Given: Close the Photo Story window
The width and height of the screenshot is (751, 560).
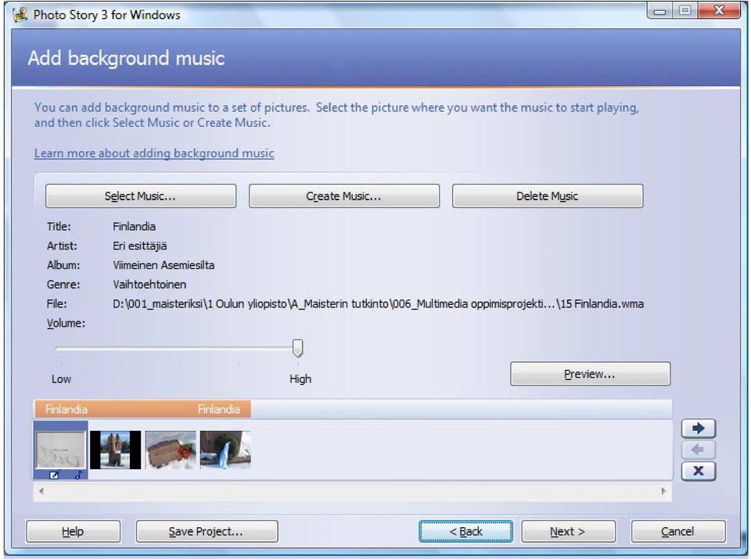Looking at the screenshot, I should 718,10.
